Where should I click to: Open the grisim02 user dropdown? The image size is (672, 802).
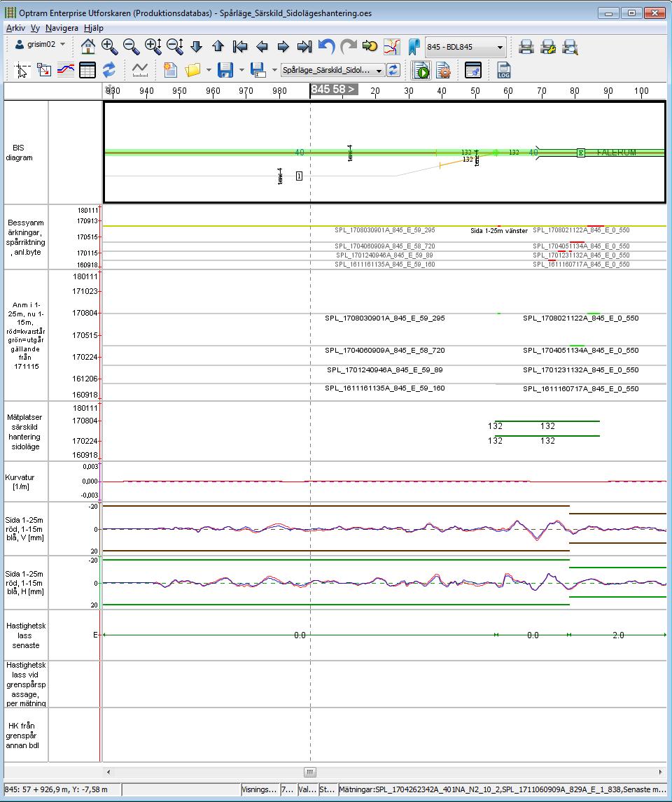[x=41, y=45]
